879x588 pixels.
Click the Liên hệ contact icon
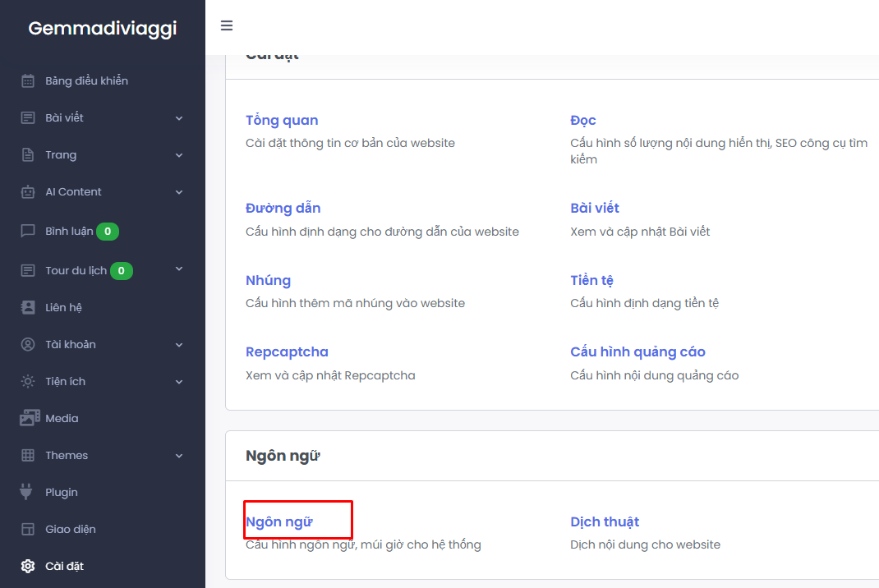pos(28,307)
